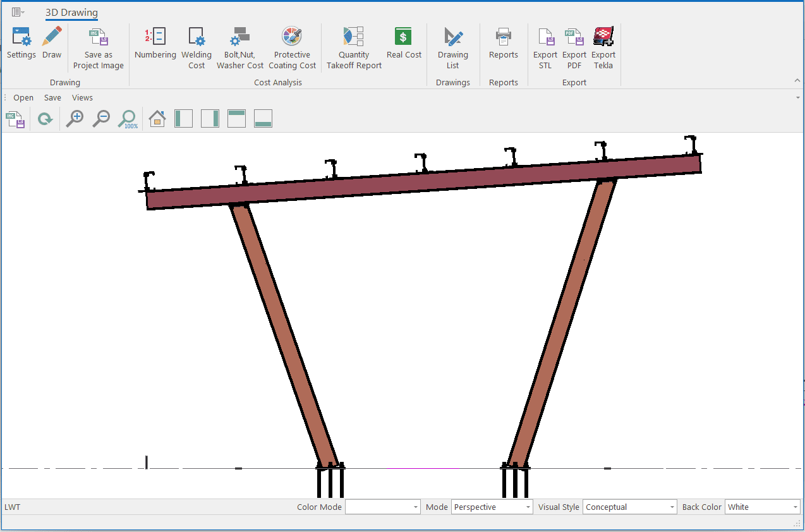
Task: Collapse the ribbon with the chevron
Action: click(x=797, y=81)
